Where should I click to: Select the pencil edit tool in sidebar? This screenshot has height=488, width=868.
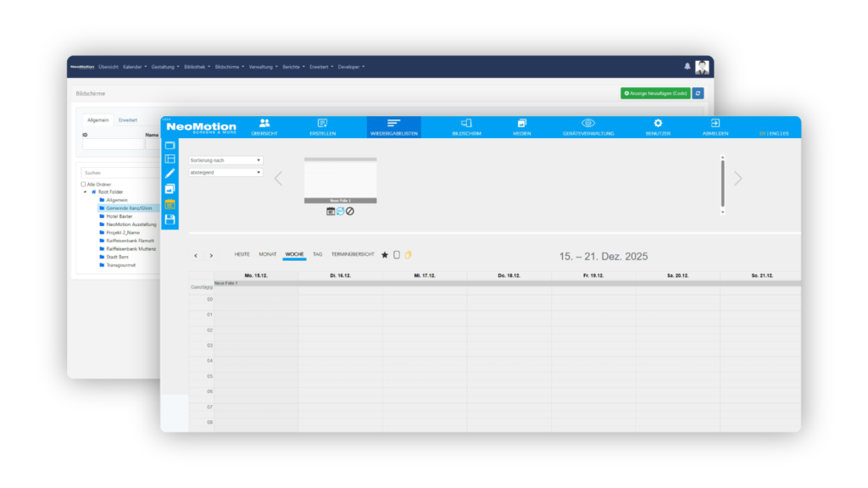point(170,174)
